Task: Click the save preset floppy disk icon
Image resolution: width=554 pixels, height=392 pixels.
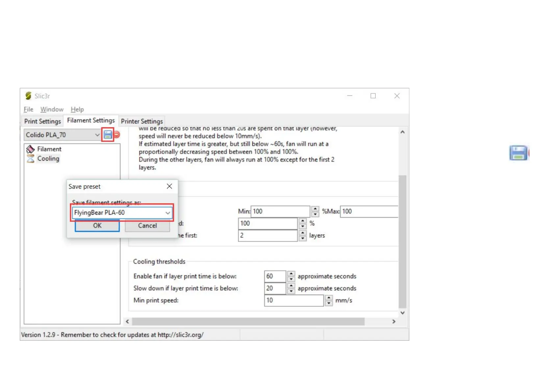Action: [x=108, y=135]
